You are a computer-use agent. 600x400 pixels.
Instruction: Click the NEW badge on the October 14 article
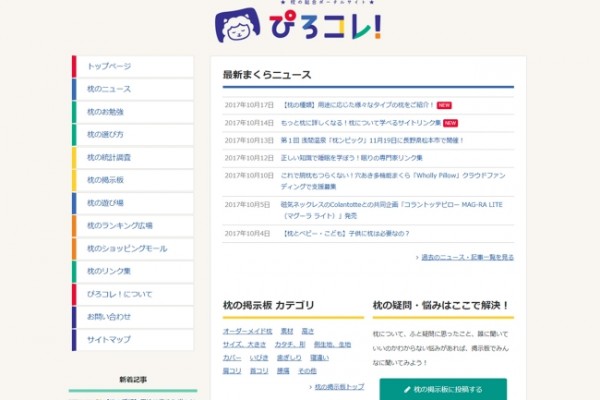[450, 123]
